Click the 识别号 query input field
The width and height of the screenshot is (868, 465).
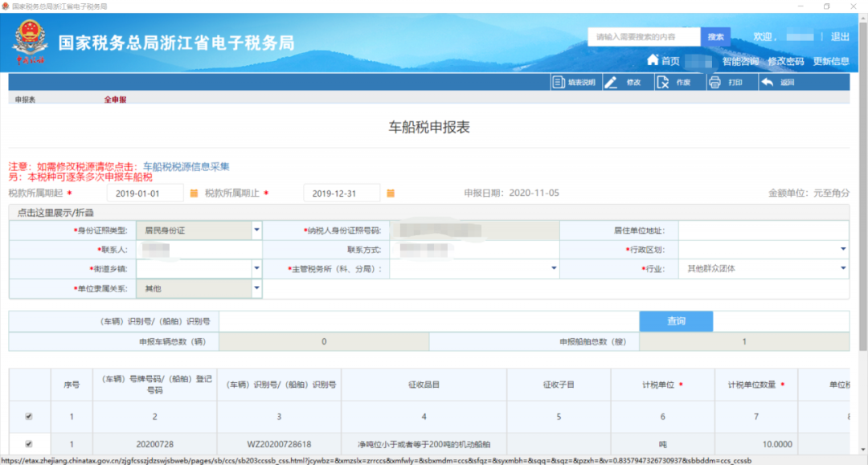tap(429, 321)
